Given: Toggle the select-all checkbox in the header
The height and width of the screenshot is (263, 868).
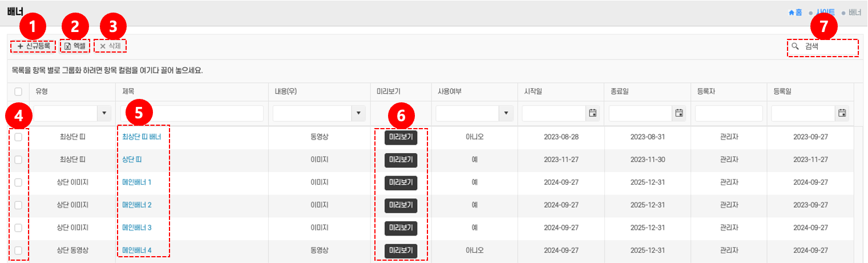Looking at the screenshot, I should click(x=18, y=91).
